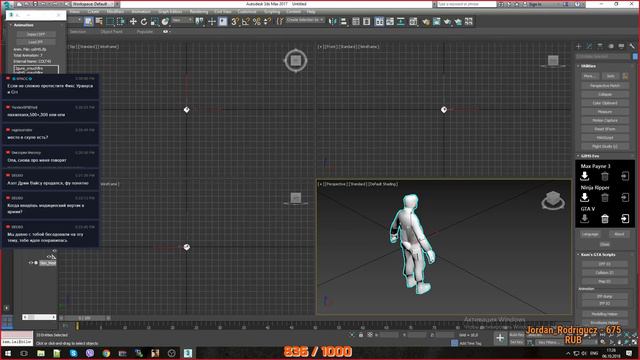Toggle Percent Snap
640x360 pixels.
(x=256, y=21)
